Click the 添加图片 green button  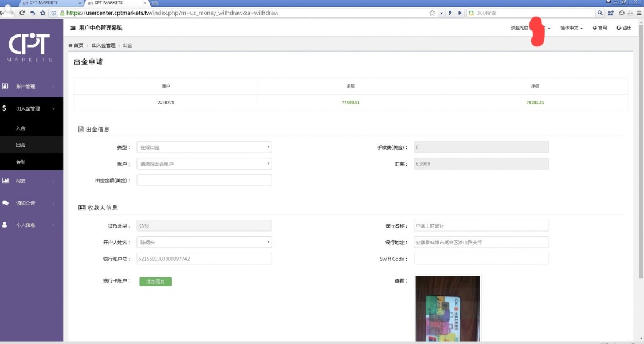(x=156, y=282)
